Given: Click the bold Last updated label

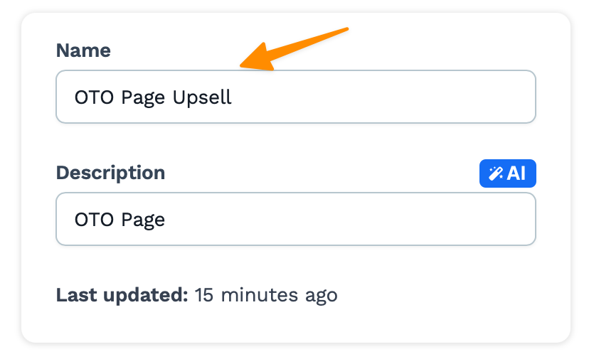Looking at the screenshot, I should click(122, 294).
